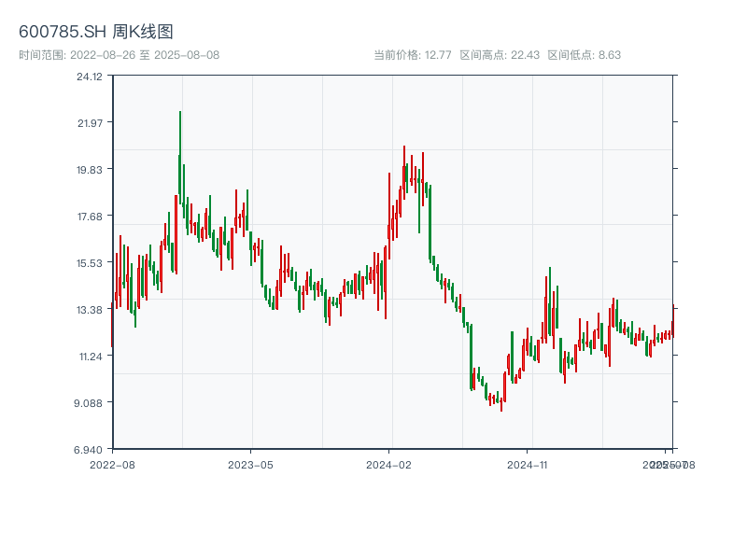Viewport: 747px width, 560px height.
Task: Click the chart title 600785.SH 周K线图
Action: coord(96,32)
